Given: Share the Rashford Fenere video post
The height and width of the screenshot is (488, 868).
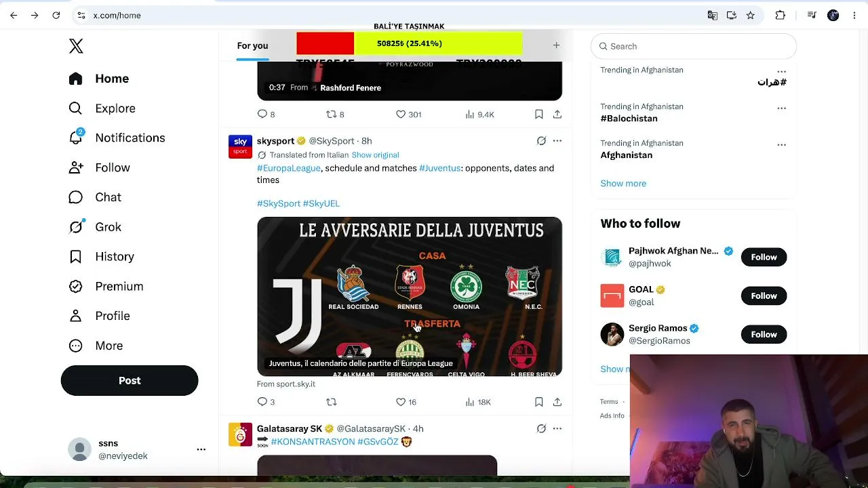Looking at the screenshot, I should [x=557, y=115].
